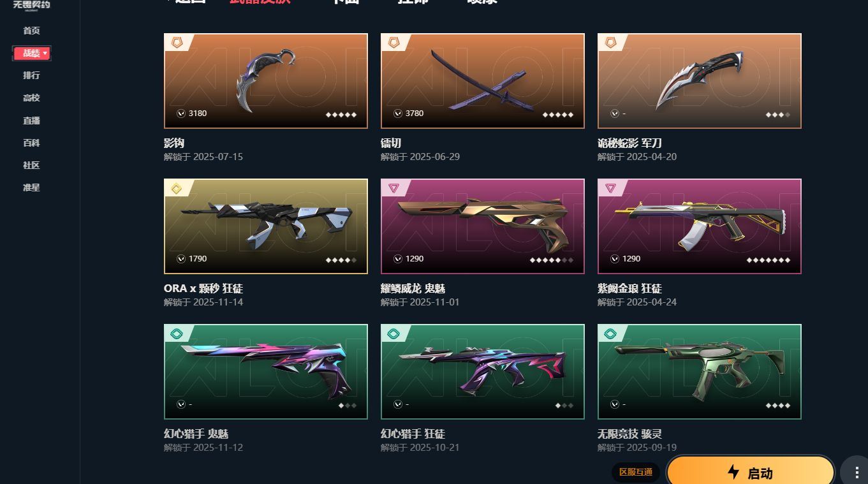
Task: Open the 影钩 karambit skin card
Action: [265, 81]
